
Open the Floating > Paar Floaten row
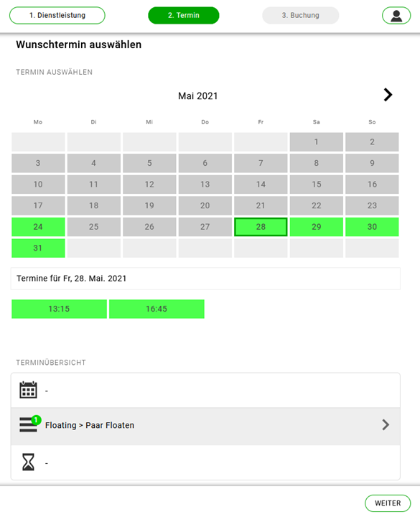205,426
